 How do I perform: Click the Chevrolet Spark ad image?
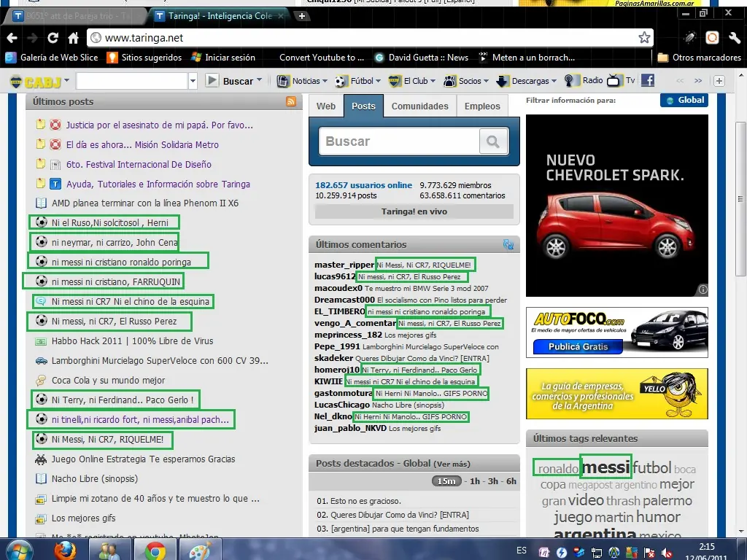pos(616,206)
